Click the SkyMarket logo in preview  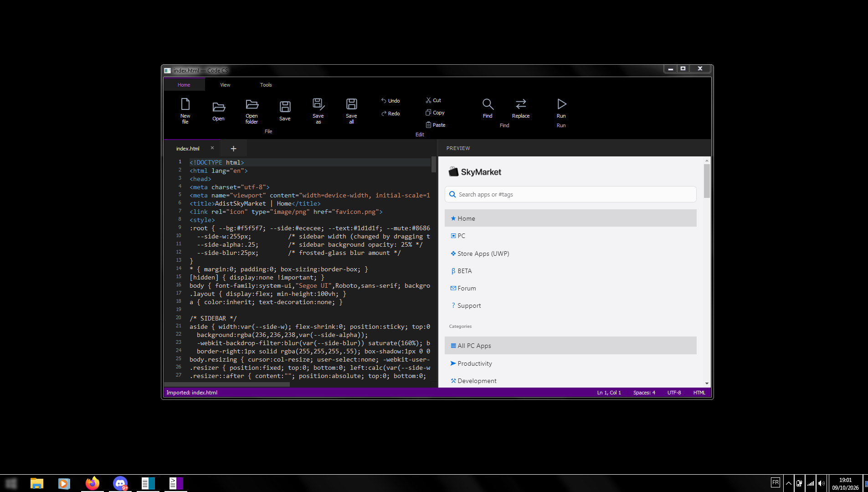point(475,172)
